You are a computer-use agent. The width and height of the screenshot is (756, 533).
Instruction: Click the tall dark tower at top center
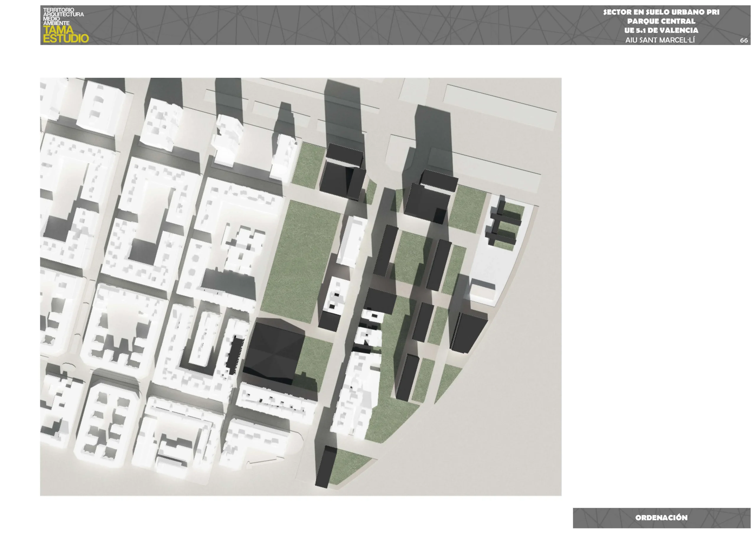[343, 173]
